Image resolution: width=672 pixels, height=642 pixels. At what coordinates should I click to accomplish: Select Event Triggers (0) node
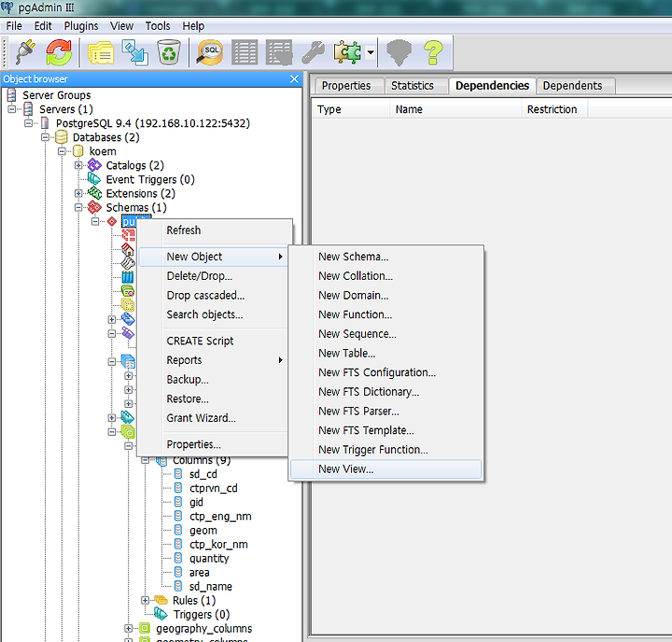[150, 179]
